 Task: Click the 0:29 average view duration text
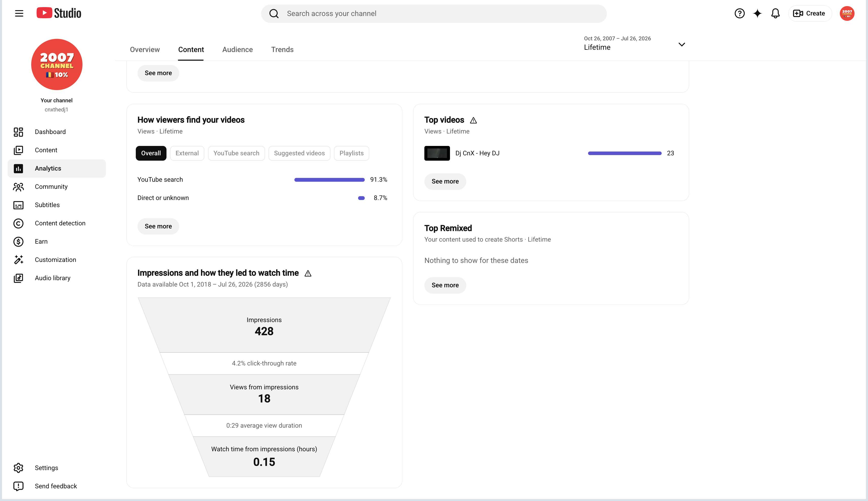[x=264, y=425]
